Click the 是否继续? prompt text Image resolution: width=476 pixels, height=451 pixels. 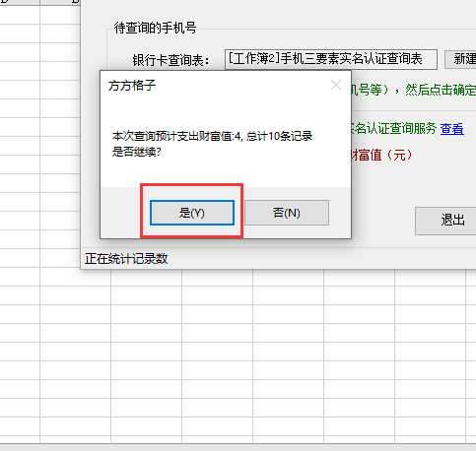[x=137, y=152]
